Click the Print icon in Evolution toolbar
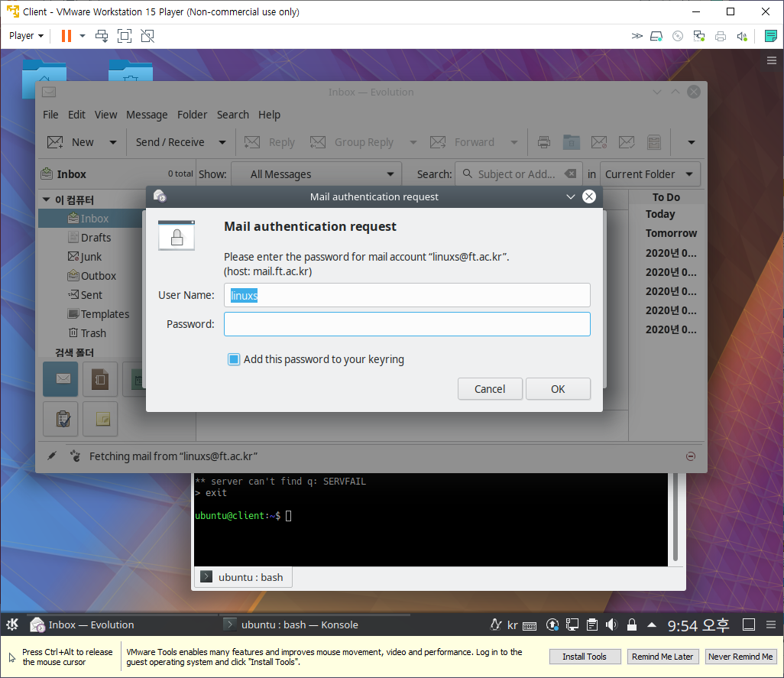 544,142
